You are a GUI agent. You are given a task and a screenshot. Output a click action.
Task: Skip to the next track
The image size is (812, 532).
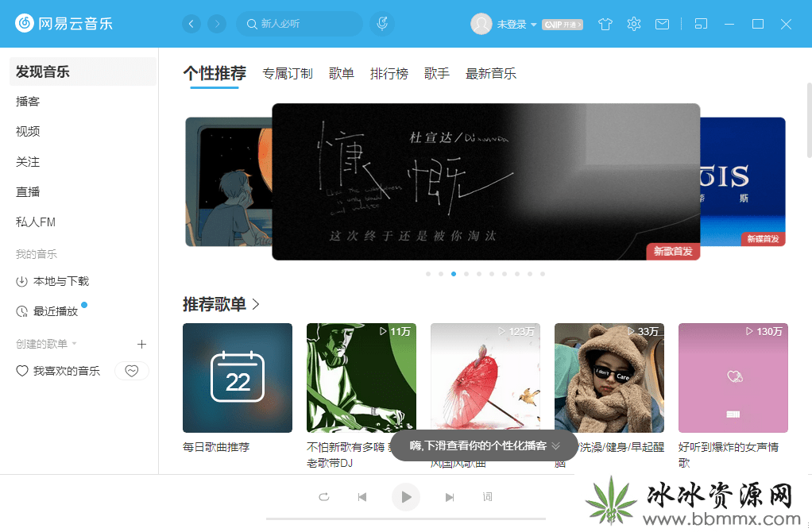(450, 497)
